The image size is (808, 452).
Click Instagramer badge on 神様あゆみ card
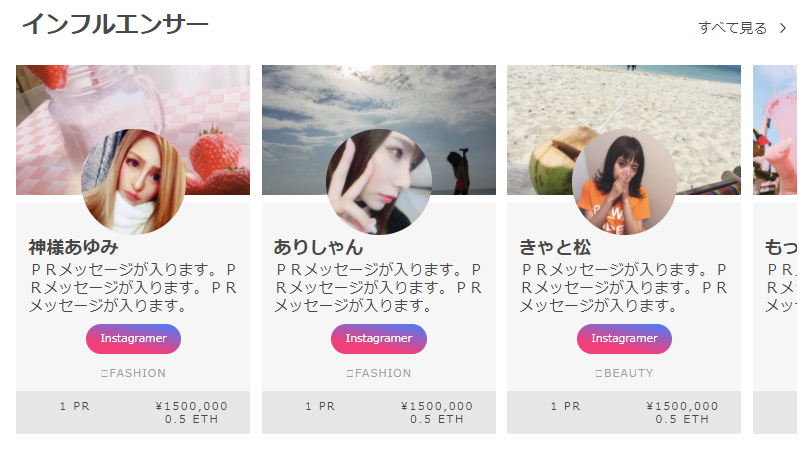coord(133,339)
